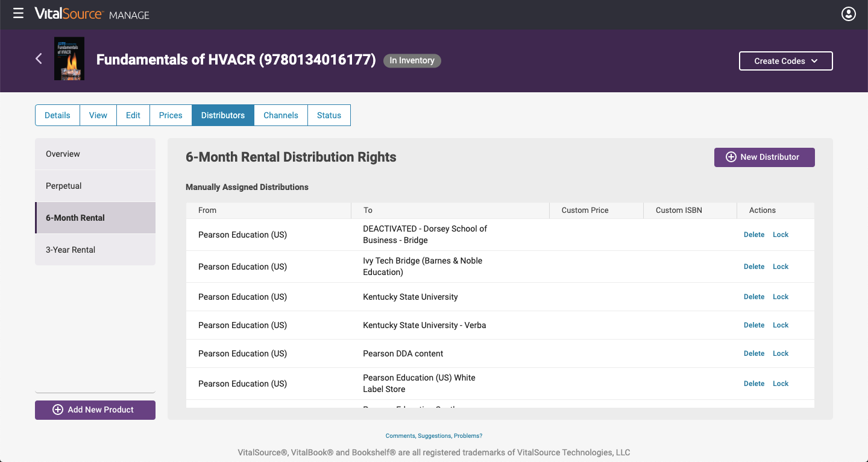The width and height of the screenshot is (868, 462).
Task: Delete the Pearson White Label Store distribution
Action: [754, 384]
